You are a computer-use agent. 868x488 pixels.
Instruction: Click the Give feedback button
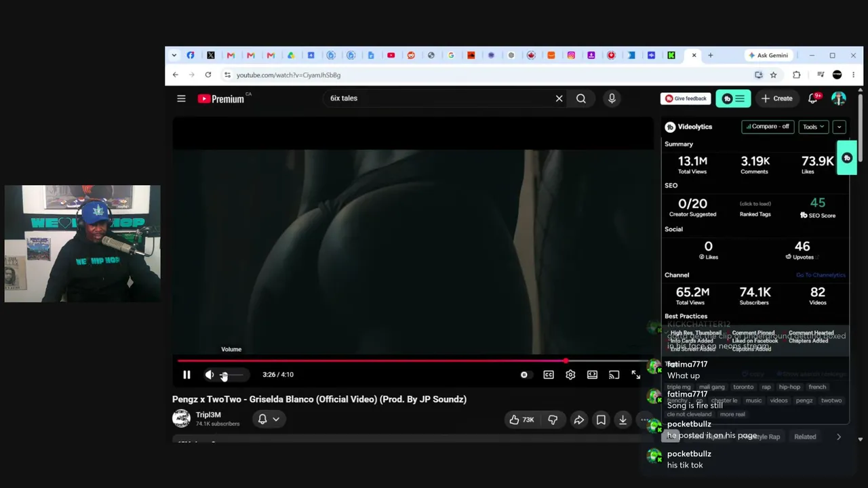click(x=686, y=98)
